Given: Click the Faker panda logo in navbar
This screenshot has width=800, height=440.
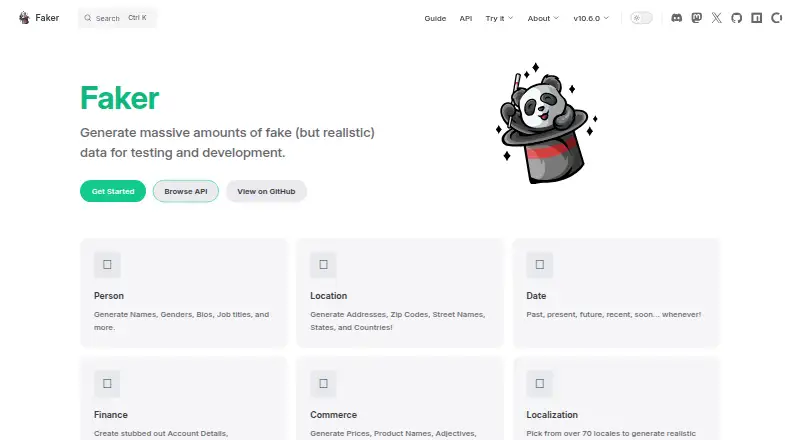Looking at the screenshot, I should coord(24,18).
